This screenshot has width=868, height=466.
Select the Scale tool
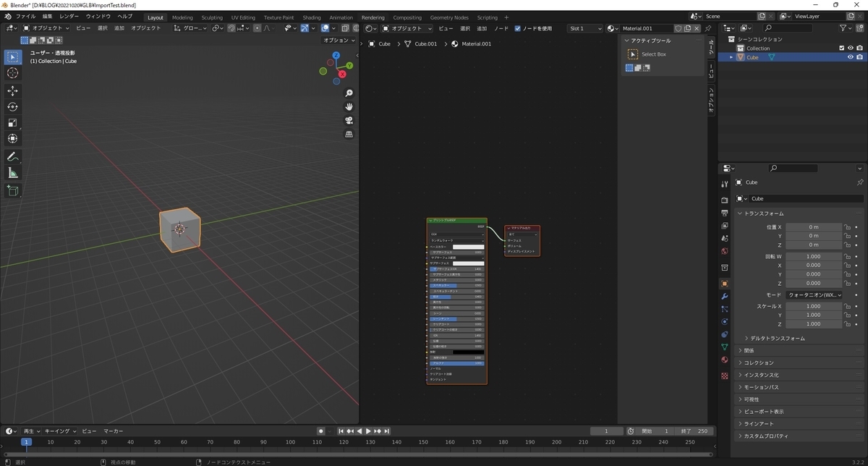12,122
